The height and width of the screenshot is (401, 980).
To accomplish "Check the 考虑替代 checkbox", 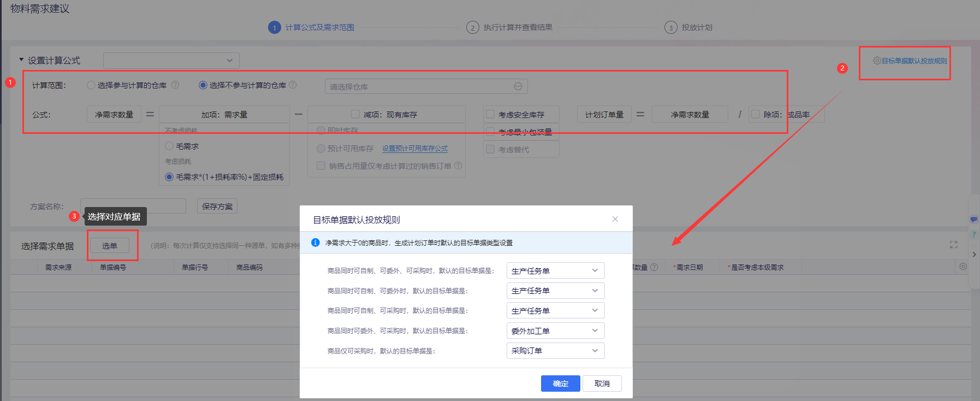I will 490,149.
